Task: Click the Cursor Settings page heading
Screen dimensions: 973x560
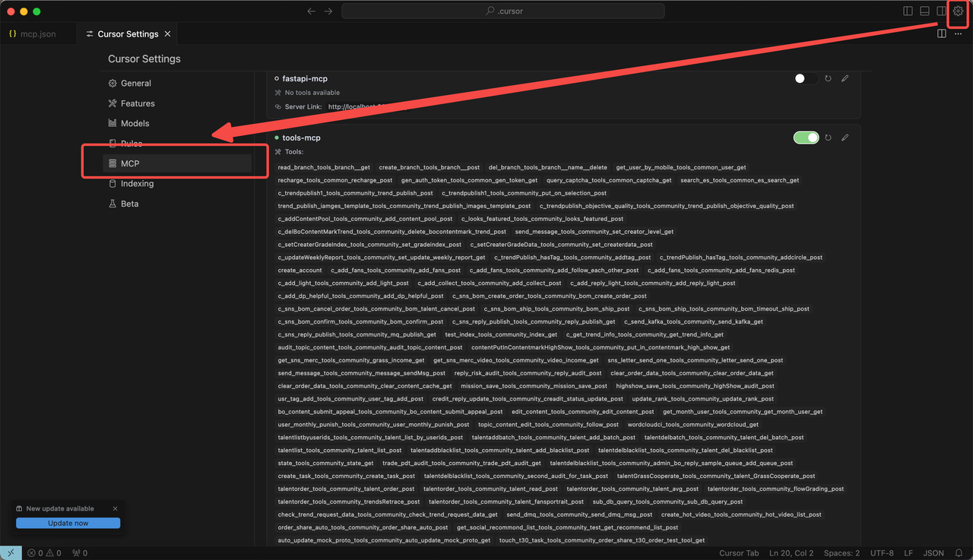Action: [x=144, y=59]
